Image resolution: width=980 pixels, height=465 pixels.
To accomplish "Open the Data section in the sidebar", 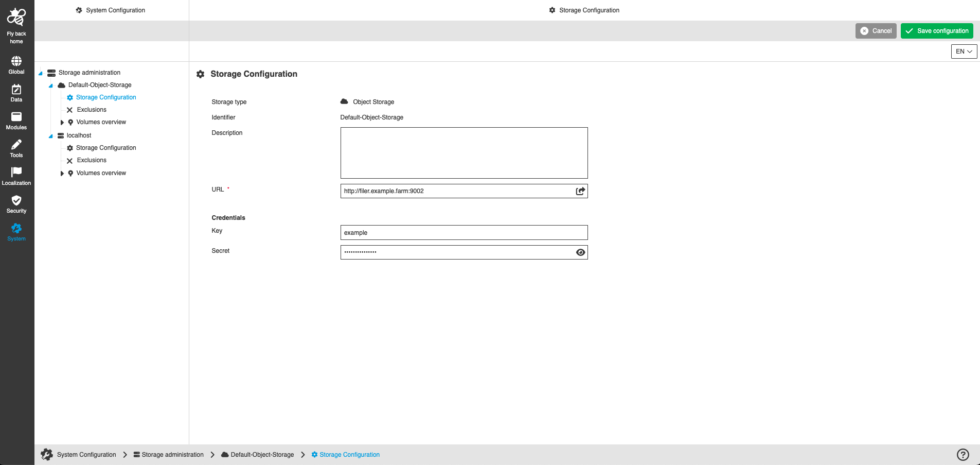I will [16, 91].
